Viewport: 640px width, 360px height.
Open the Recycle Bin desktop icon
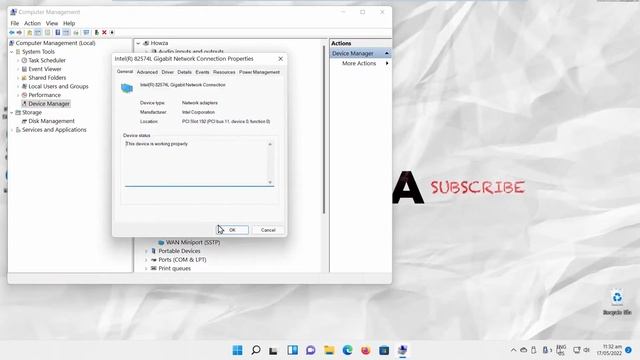(x=617, y=302)
